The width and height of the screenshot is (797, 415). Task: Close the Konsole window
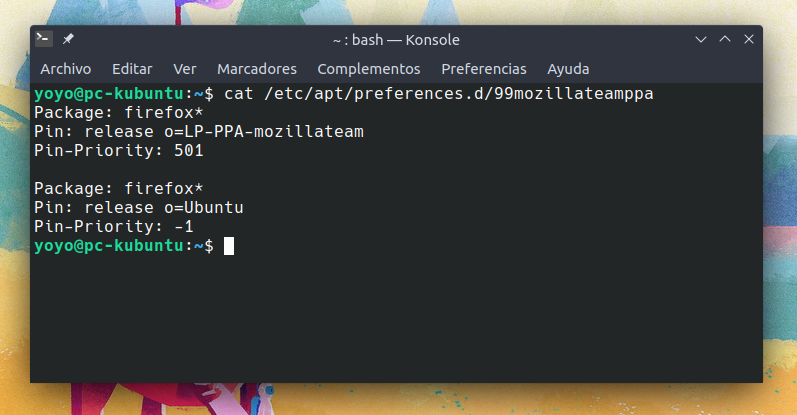[x=748, y=39]
